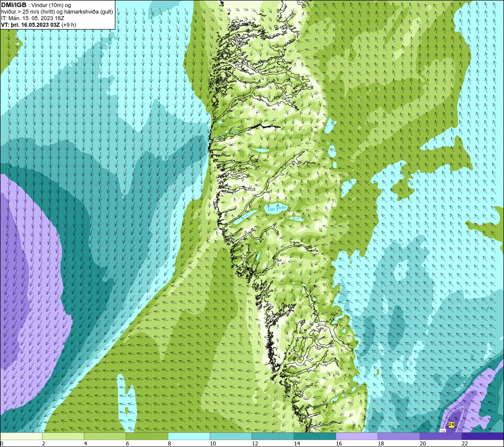Click the "(+9 h)" forecast offset text
This screenshot has width=504, height=447.
coord(69,25)
